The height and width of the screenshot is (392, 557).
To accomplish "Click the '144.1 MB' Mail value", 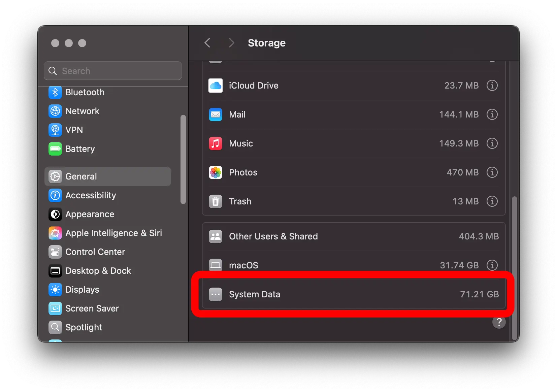I will coord(459,115).
